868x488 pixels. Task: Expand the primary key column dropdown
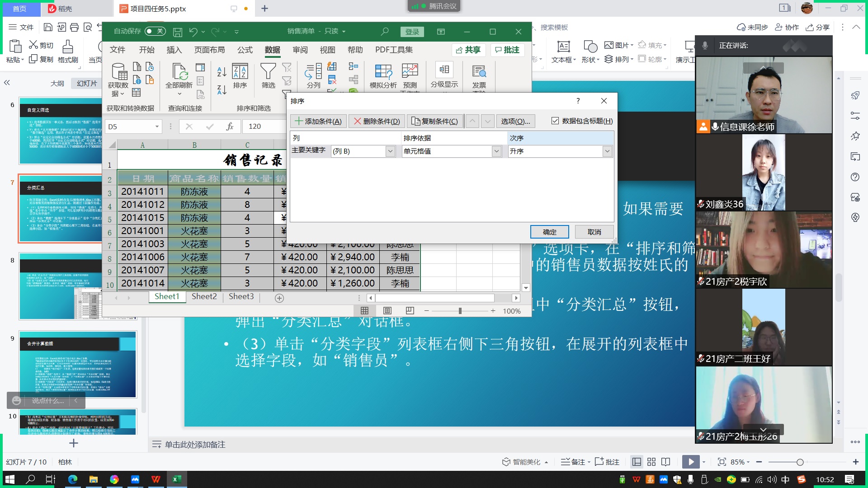point(390,151)
